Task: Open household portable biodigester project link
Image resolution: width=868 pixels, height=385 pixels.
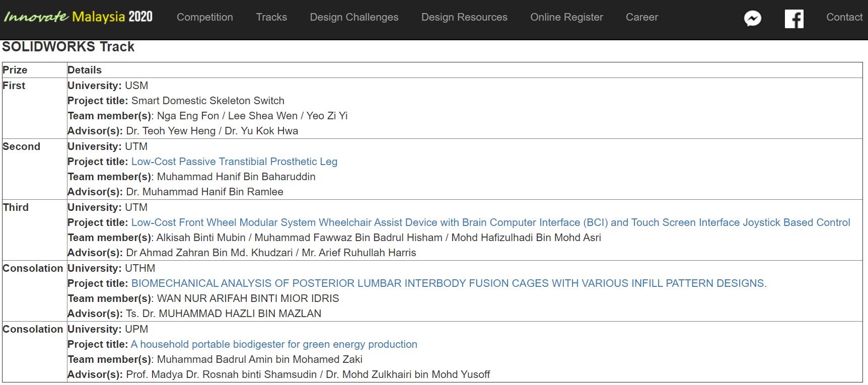Action: coord(274,344)
